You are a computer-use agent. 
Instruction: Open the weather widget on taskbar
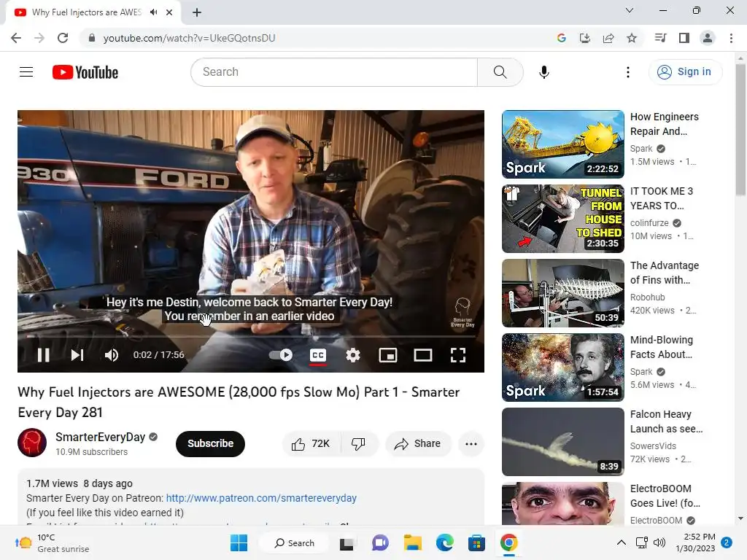point(53,542)
